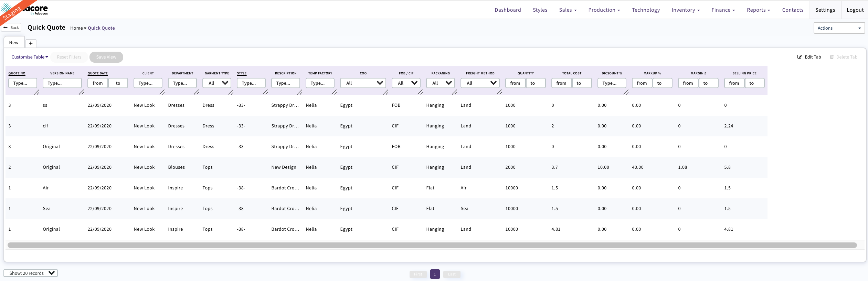The height and width of the screenshot is (281, 868).
Task: Click the plus icon to add tab
Action: [31, 43]
